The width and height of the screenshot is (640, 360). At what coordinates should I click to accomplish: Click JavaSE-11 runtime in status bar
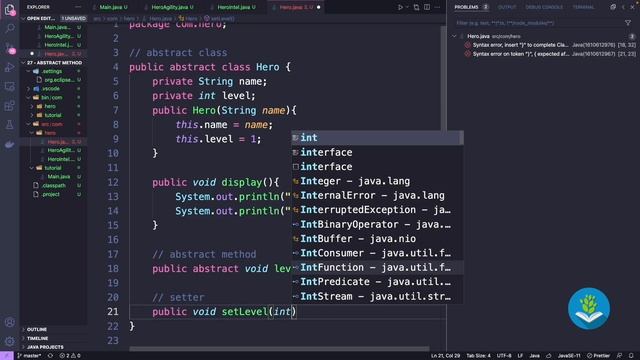click(569, 356)
